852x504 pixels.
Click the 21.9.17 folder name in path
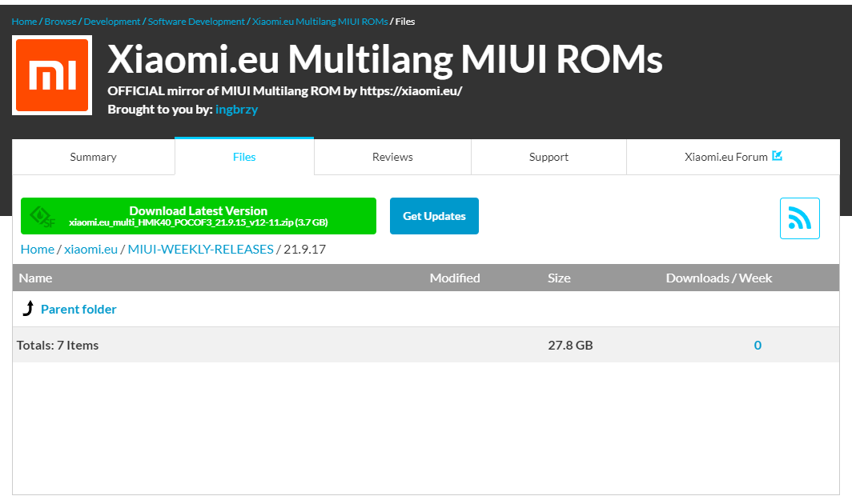305,250
